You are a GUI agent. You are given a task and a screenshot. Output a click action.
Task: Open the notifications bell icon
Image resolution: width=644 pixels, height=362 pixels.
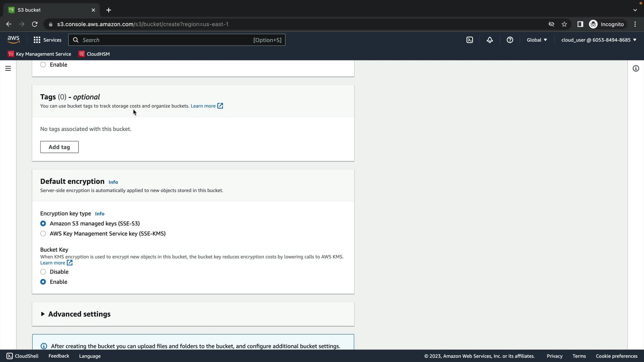[x=490, y=40]
